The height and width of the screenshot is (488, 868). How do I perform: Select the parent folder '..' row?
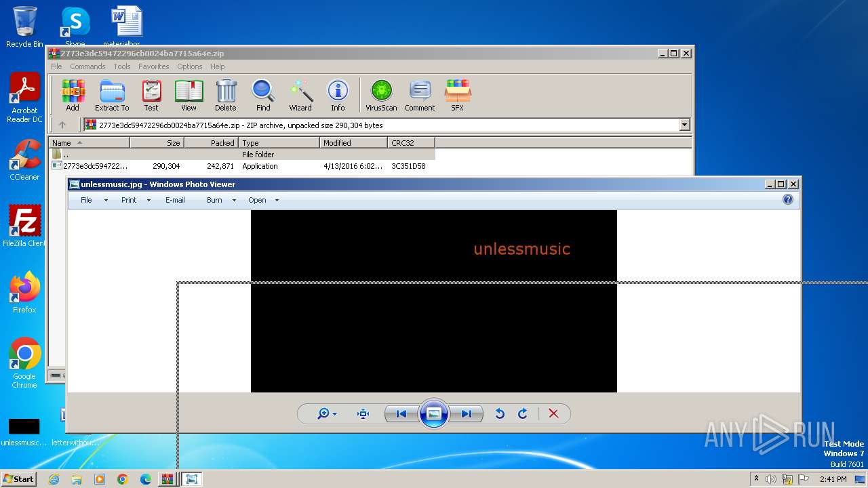[242, 155]
